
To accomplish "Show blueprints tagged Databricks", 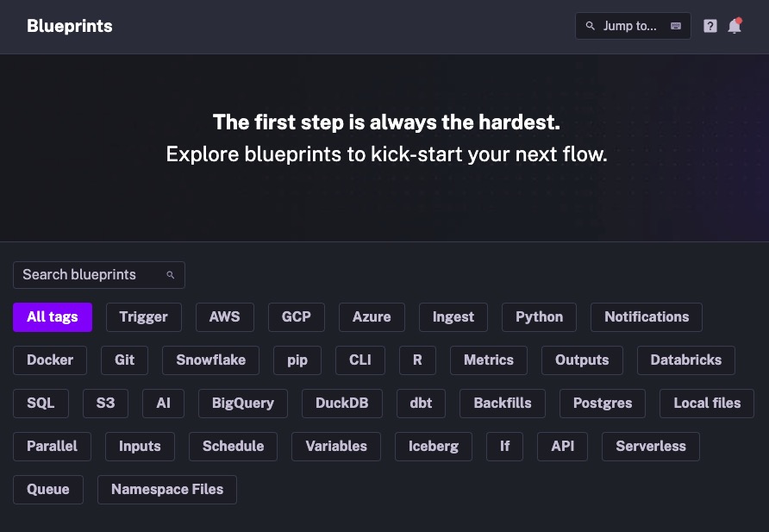I will [686, 360].
